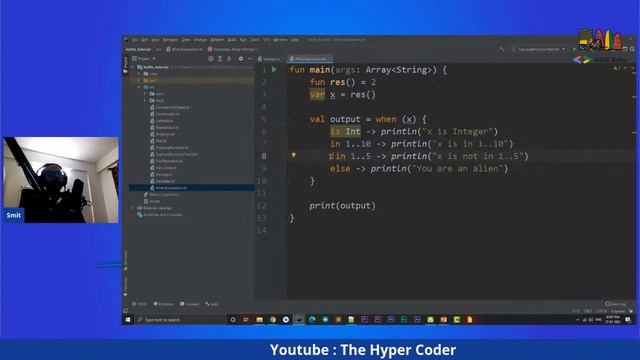The width and height of the screenshot is (640, 360).
Task: Open the Windows Start menu
Action: (x=128, y=320)
